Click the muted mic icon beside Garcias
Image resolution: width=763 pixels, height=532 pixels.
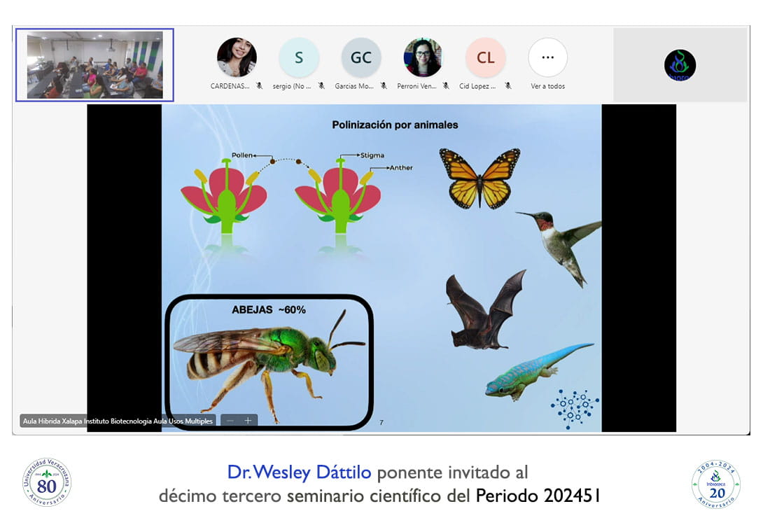point(384,86)
